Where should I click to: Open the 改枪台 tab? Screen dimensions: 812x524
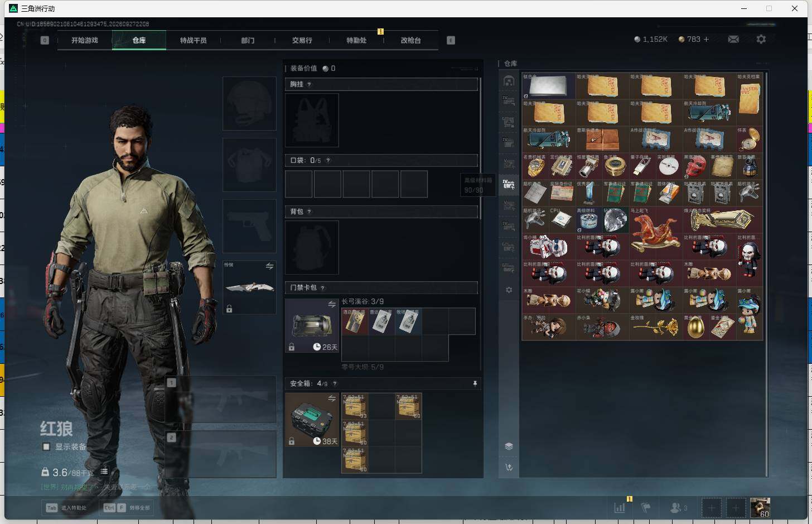(410, 40)
